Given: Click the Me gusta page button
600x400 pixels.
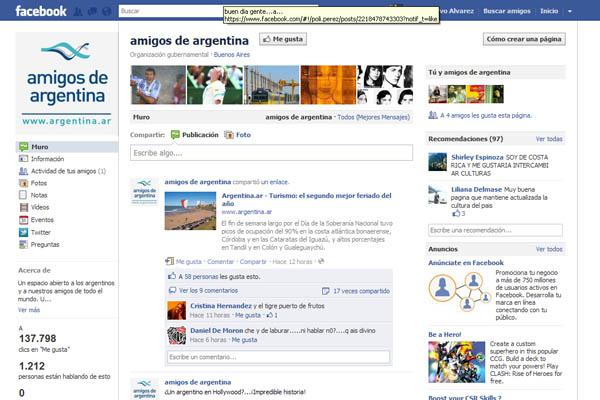Looking at the screenshot, I should pyautogui.click(x=283, y=39).
